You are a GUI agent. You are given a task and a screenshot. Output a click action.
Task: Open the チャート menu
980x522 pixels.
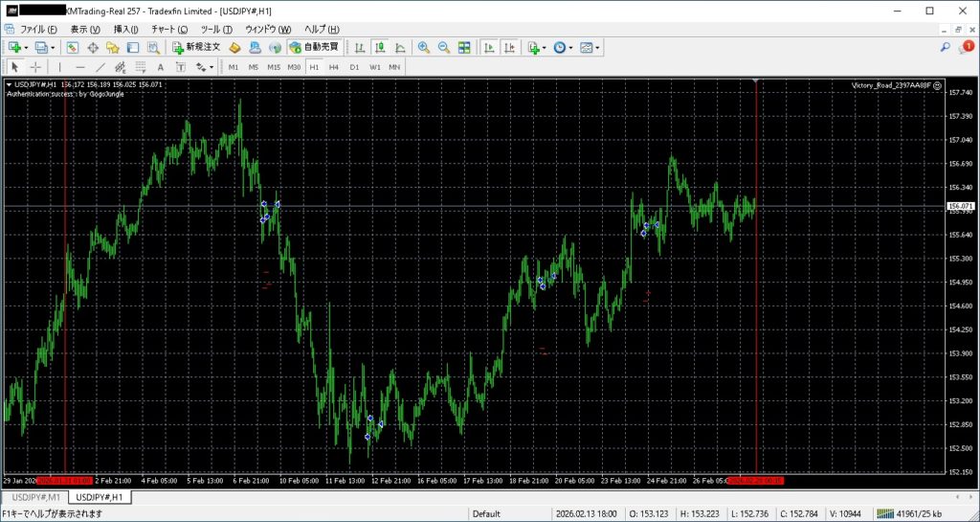point(168,30)
